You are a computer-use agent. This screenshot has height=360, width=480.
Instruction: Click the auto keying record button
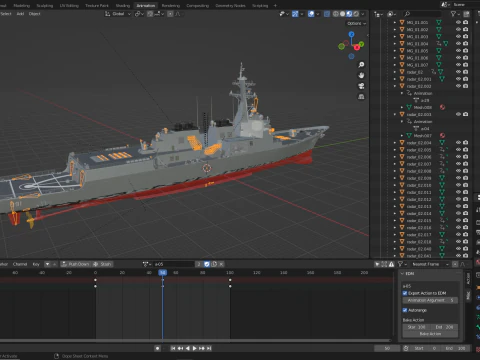tap(157, 348)
